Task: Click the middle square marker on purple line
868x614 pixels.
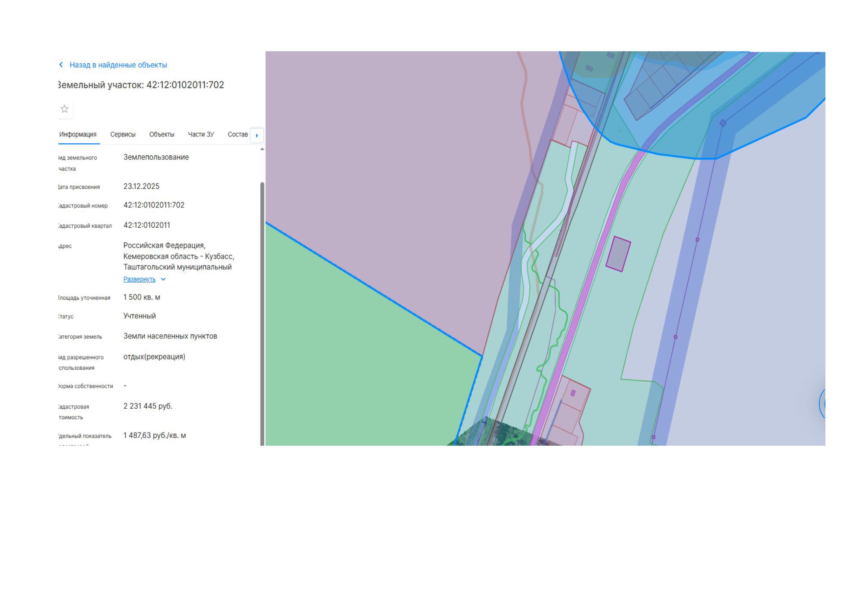Action: point(675,337)
